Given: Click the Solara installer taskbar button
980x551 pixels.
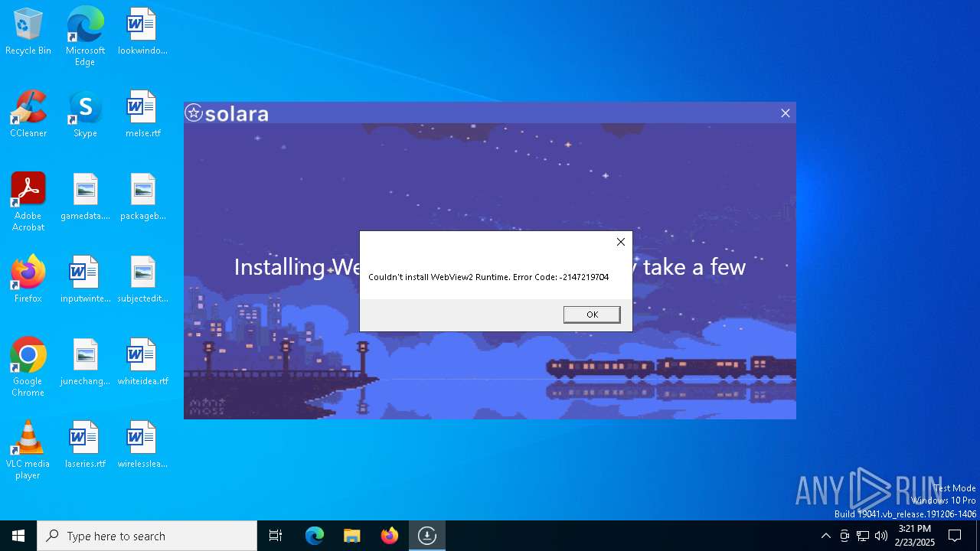Looking at the screenshot, I should click(x=427, y=536).
